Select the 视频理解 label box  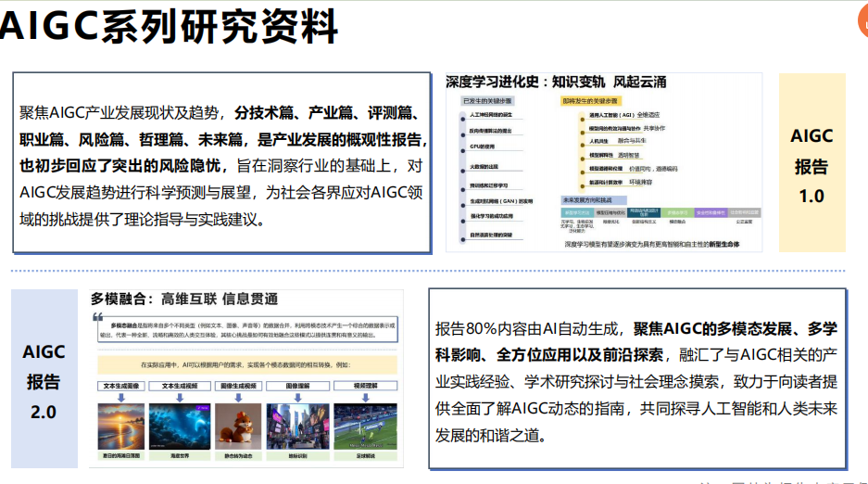click(365, 386)
